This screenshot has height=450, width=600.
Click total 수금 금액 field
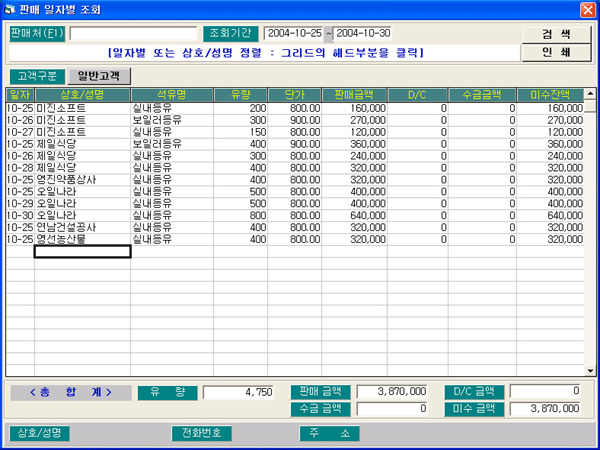[392, 409]
